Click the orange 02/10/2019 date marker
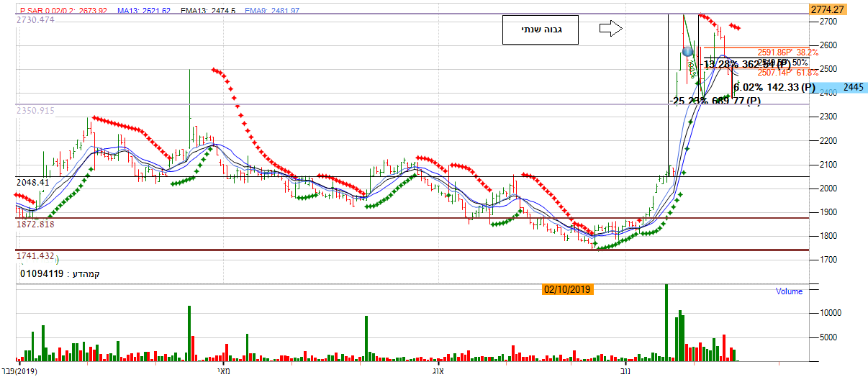This screenshot has height=377, width=868. [x=568, y=289]
